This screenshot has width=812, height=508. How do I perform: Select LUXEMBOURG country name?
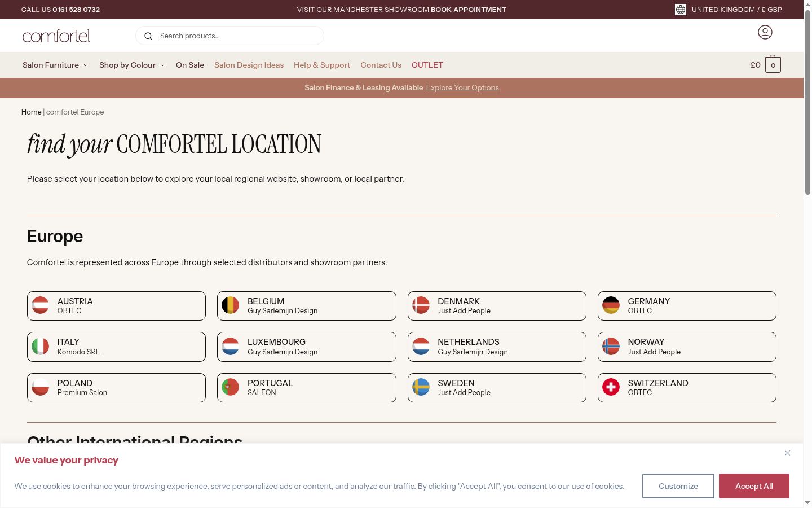276,342
